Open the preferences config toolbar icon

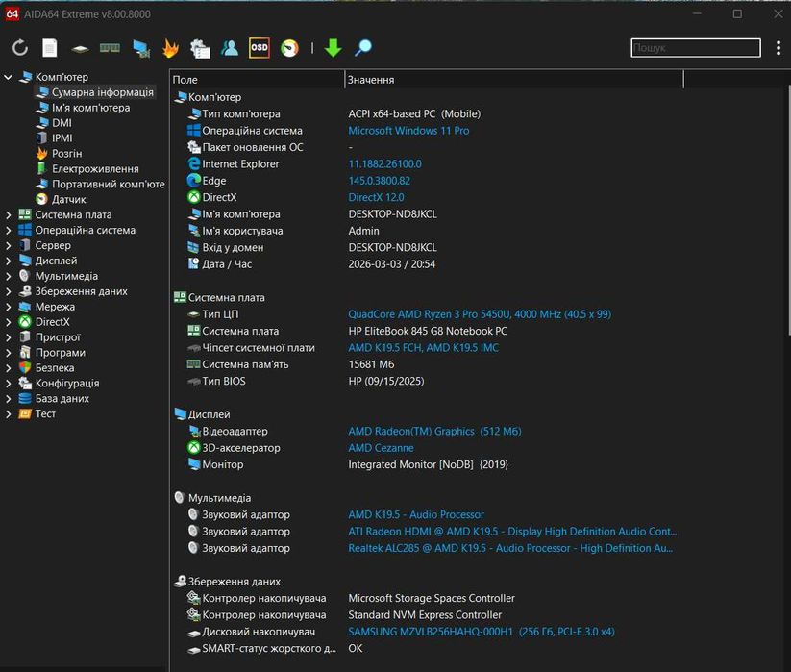pyautogui.click(x=200, y=48)
